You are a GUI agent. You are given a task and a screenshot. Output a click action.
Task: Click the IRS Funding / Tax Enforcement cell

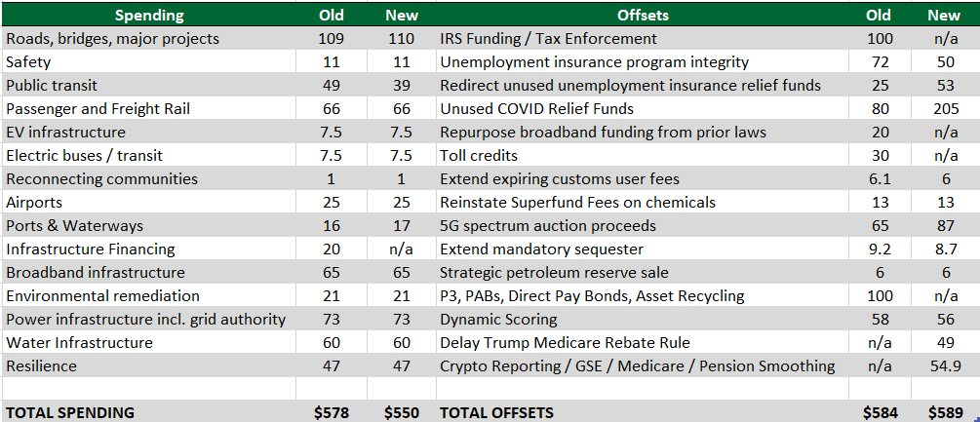coord(643,39)
